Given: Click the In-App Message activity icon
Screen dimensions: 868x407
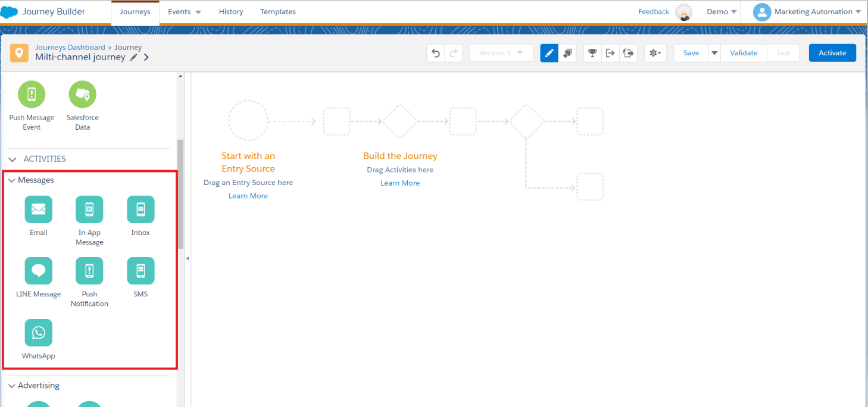Looking at the screenshot, I should [89, 209].
